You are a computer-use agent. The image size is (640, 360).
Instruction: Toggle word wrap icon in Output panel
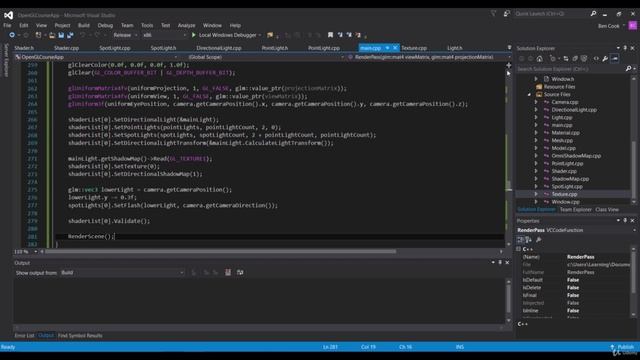[x=240, y=273]
